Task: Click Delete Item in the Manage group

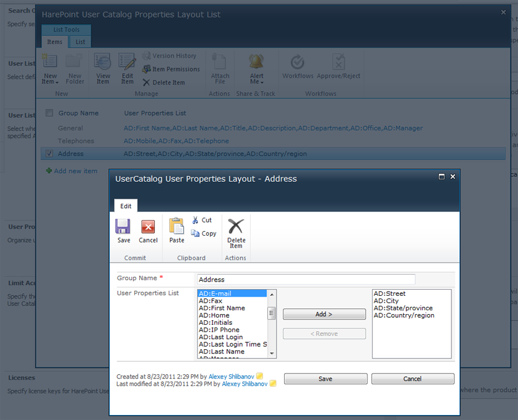Action: [164, 83]
